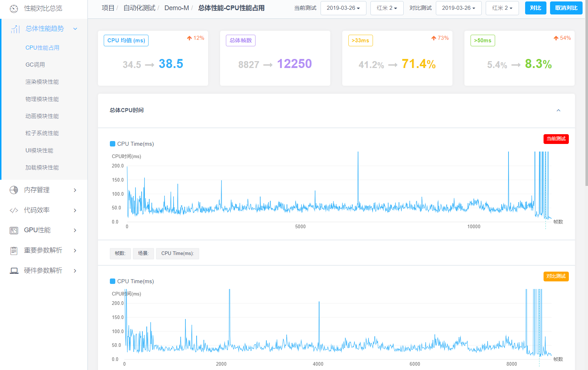Expand the 内存管理 submenu arrow
The height and width of the screenshot is (370, 588).
75,190
